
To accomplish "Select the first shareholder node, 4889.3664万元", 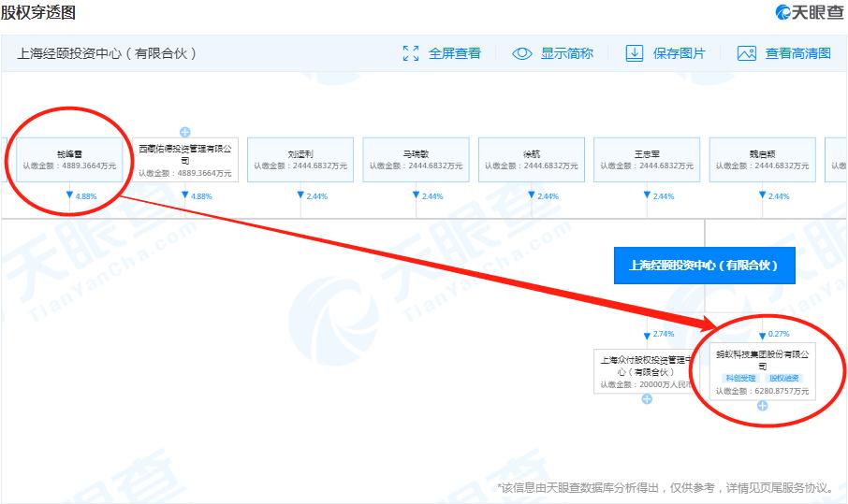I will coord(69,159).
